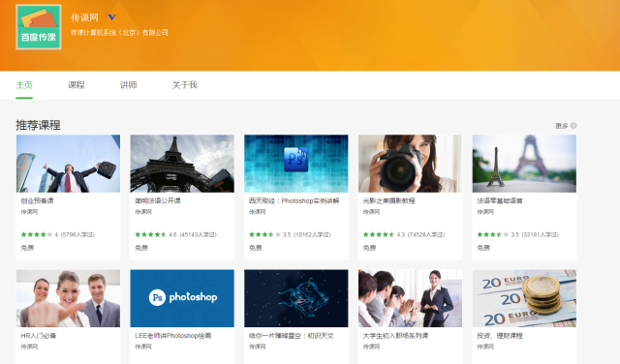Screen dimensions: 620x364
Task: Click pointing team thumbnail of HR入门必备
Action: (x=68, y=298)
